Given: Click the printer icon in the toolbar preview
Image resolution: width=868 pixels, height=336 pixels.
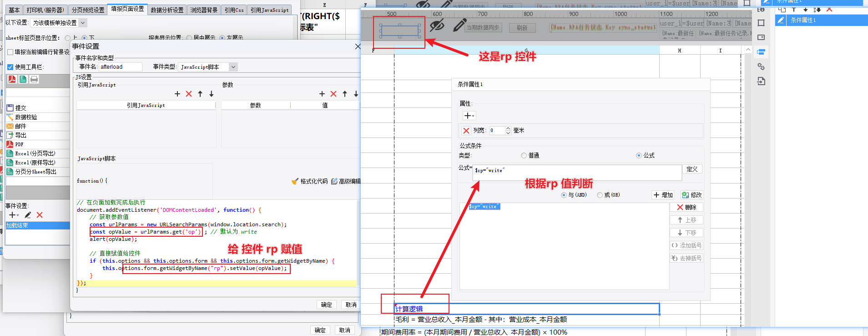Looking at the screenshot, I should (34, 79).
